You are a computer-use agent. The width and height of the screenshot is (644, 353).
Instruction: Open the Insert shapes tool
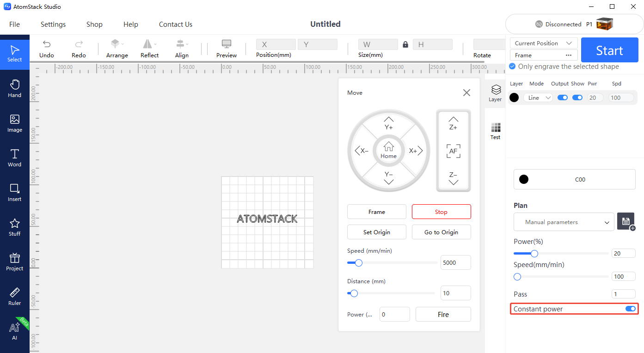pyautogui.click(x=15, y=192)
